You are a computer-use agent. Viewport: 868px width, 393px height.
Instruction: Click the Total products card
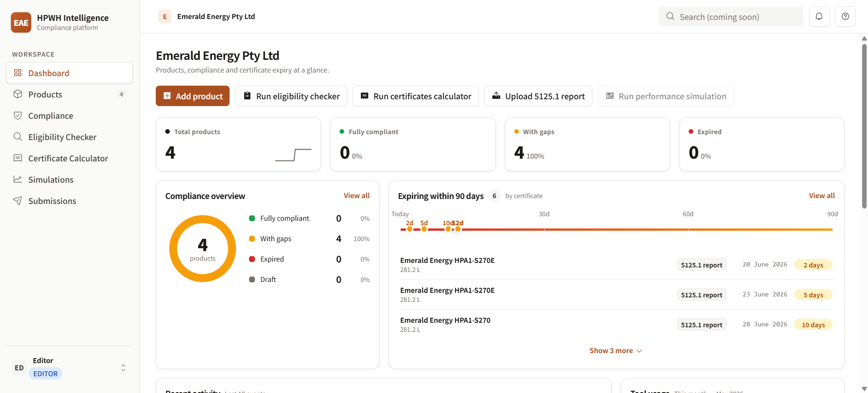[238, 144]
